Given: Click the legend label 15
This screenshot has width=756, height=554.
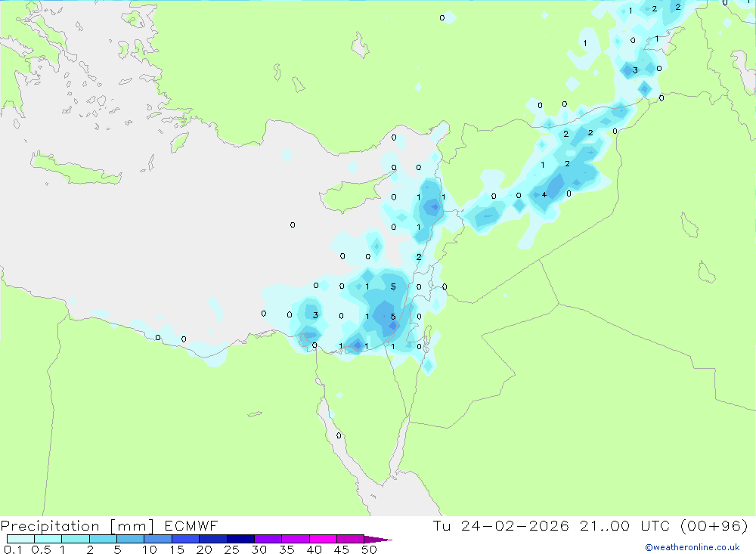Looking at the screenshot, I should [177, 549].
